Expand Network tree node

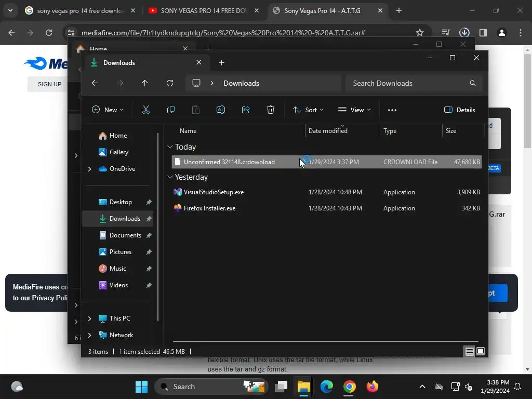point(89,335)
